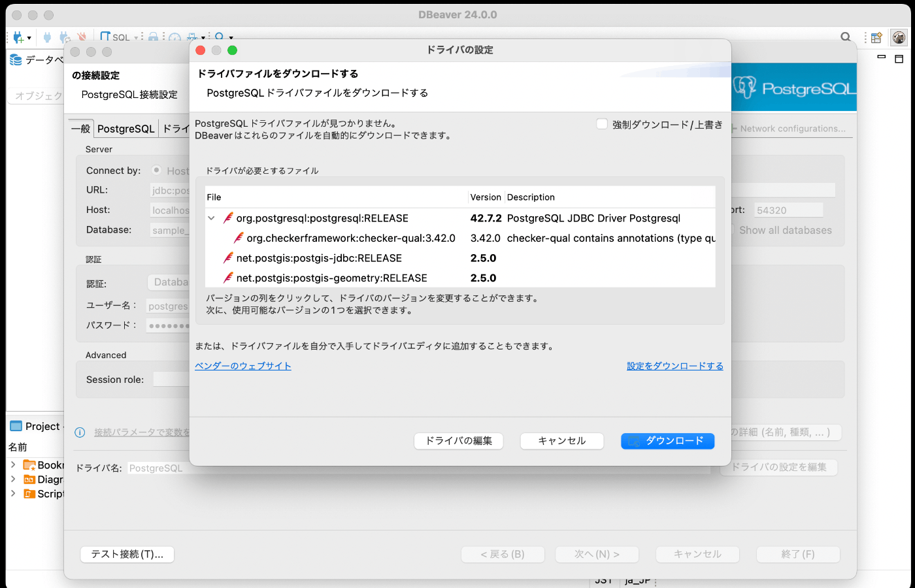This screenshot has width=915, height=588.
Task: Click the Session role field
Action: coord(171,379)
